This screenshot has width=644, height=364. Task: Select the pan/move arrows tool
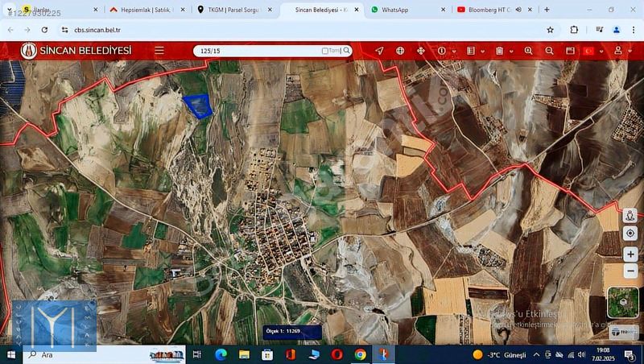tap(420, 50)
